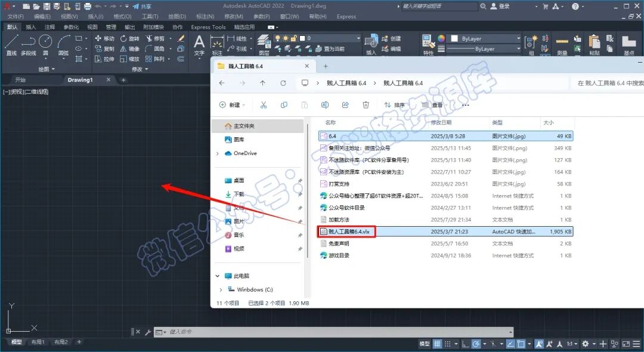Click the Trim (修剪) tool
Viewport: 644px width, 352px height.
click(155, 38)
